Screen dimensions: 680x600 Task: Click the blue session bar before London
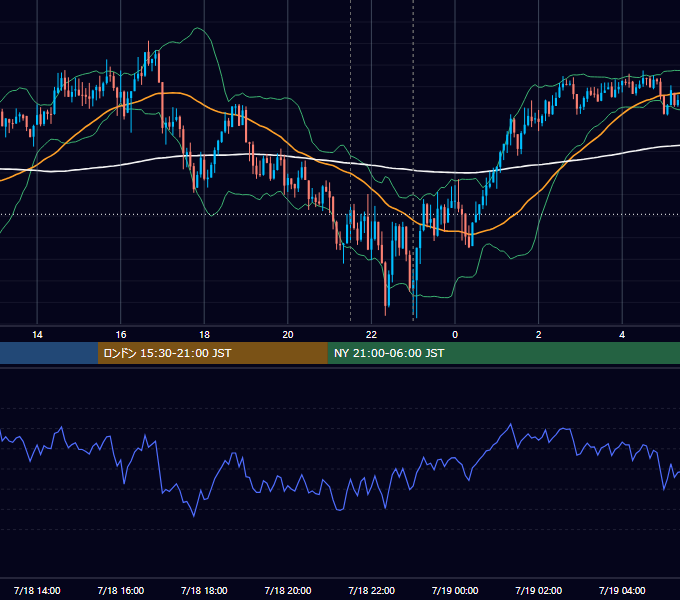[x=49, y=353]
